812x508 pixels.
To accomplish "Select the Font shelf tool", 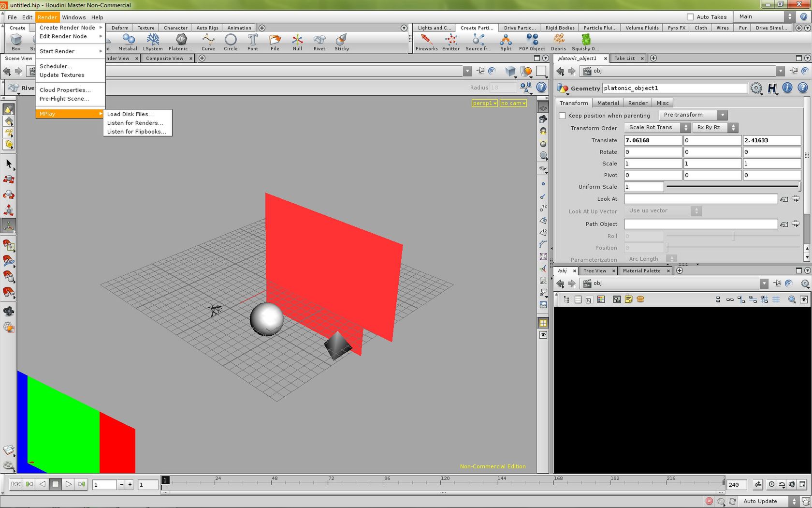I will pyautogui.click(x=253, y=42).
